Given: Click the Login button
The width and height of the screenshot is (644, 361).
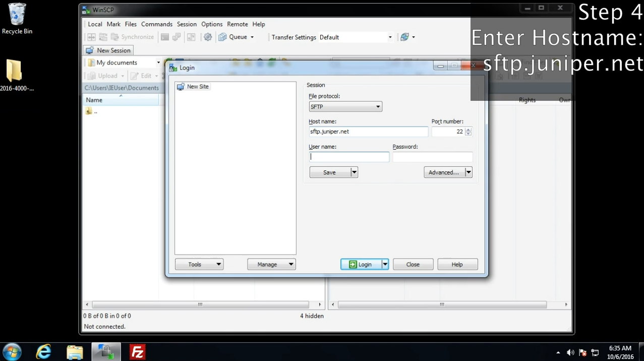Looking at the screenshot, I should coord(361,264).
